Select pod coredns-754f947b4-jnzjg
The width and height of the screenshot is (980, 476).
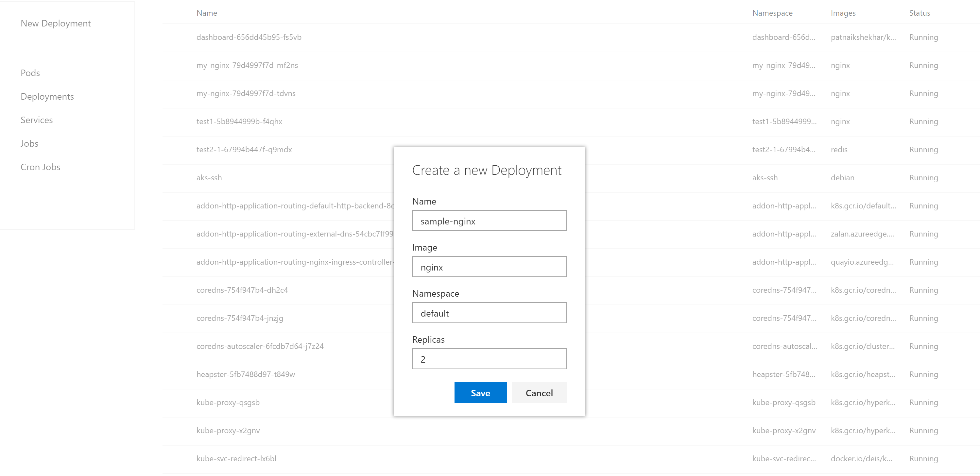[x=240, y=318]
